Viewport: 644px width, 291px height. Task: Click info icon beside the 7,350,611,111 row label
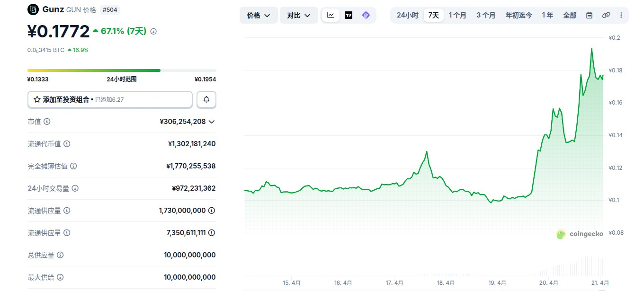(67, 233)
